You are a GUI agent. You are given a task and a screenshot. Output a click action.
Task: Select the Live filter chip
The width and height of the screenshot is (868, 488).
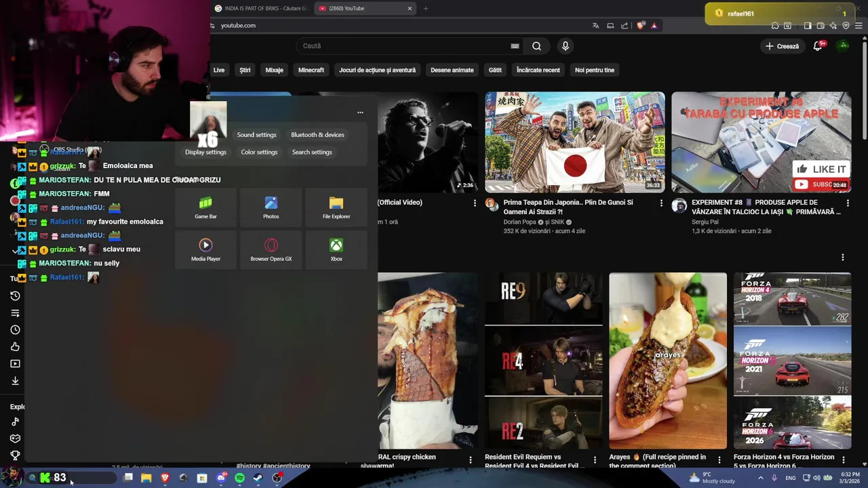click(x=219, y=70)
